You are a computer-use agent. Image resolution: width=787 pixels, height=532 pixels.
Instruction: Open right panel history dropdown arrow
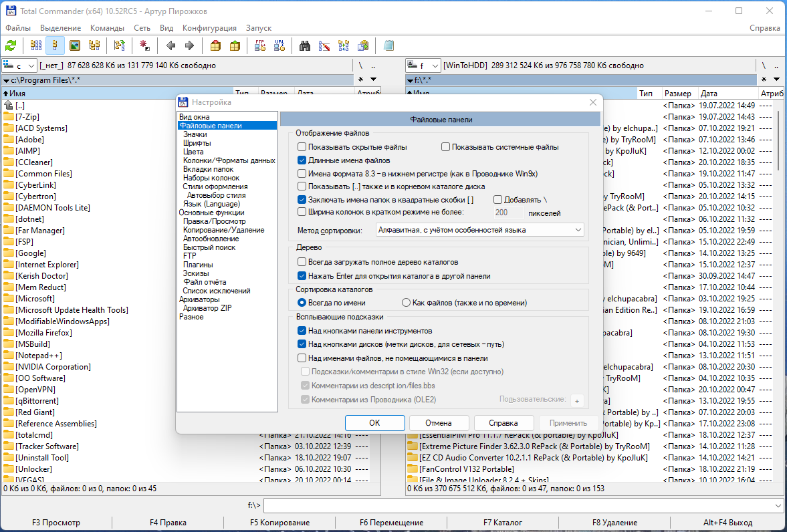776,80
